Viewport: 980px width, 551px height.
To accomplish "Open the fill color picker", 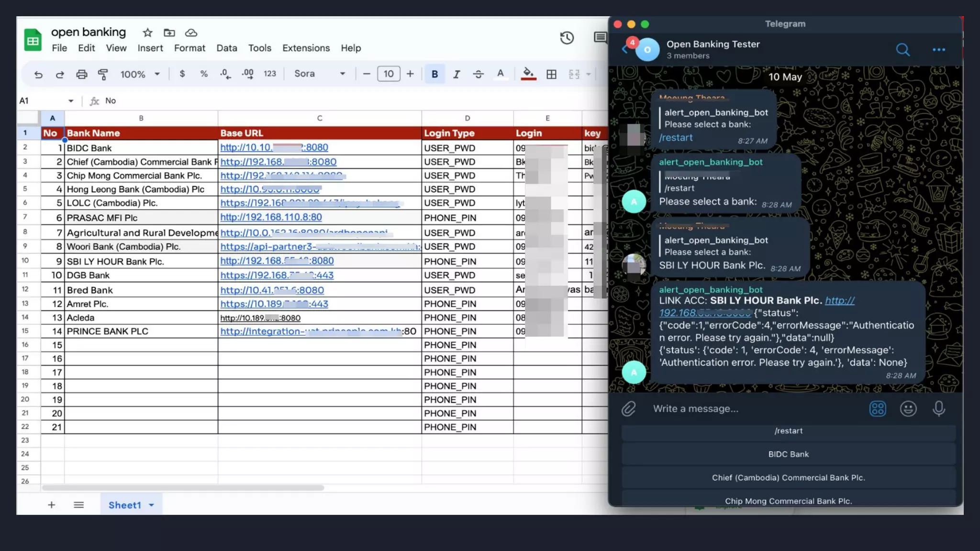I will coord(528,74).
